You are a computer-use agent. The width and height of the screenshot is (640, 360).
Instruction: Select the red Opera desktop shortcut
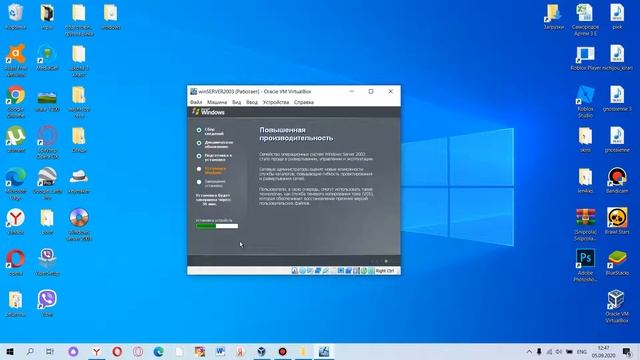[x=16, y=263]
